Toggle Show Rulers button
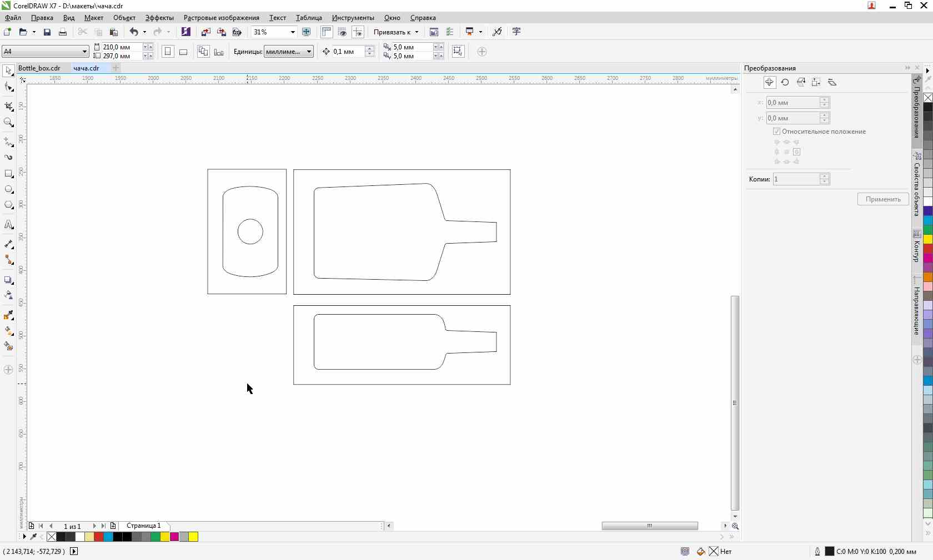Image resolution: width=933 pixels, height=560 pixels. pyautogui.click(x=327, y=32)
